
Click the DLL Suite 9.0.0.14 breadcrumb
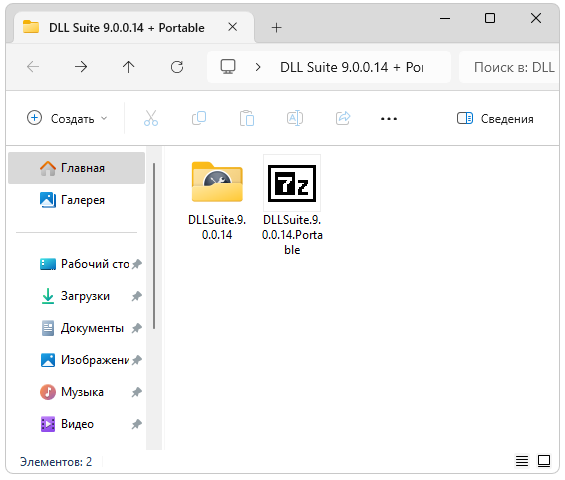click(351, 67)
